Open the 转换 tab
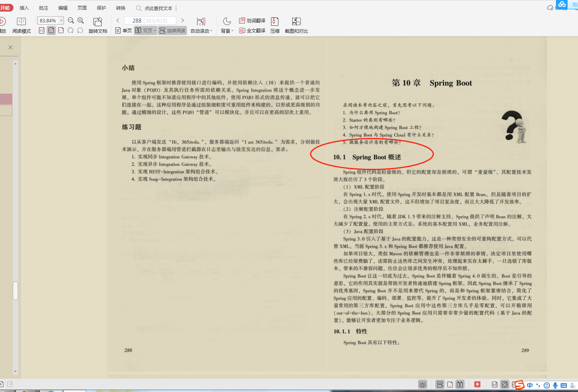Screen dimensions: 578x392 (x=121, y=8)
